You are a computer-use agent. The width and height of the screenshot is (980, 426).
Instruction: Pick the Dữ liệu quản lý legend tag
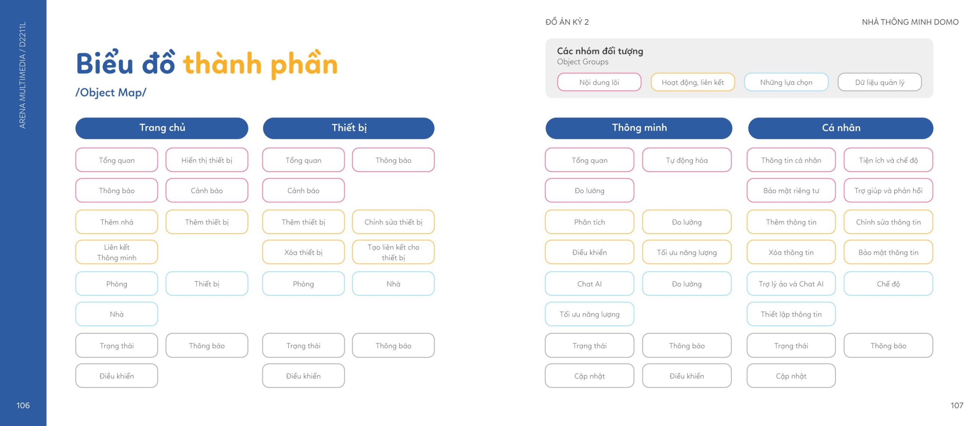pos(879,82)
